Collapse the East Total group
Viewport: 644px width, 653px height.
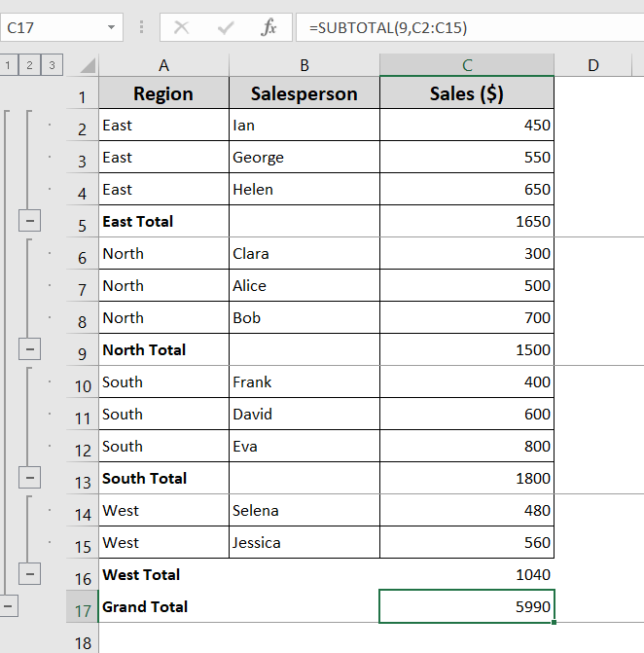pos(29,221)
